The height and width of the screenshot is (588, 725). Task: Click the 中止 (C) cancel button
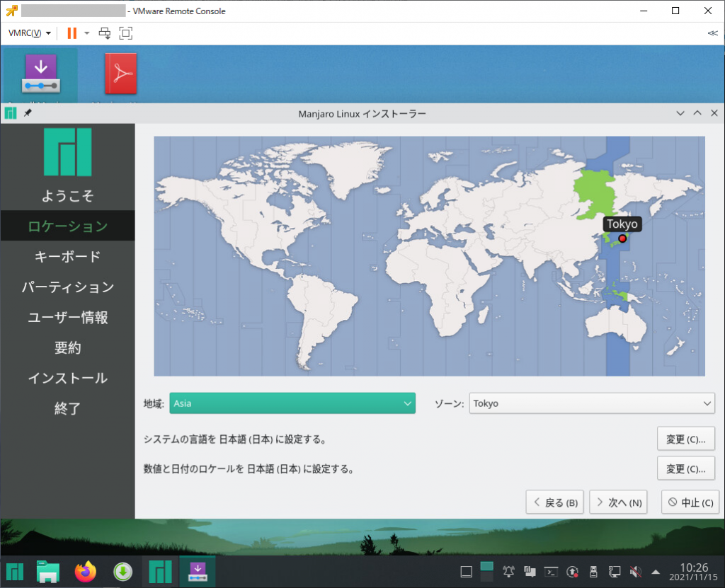tap(690, 502)
